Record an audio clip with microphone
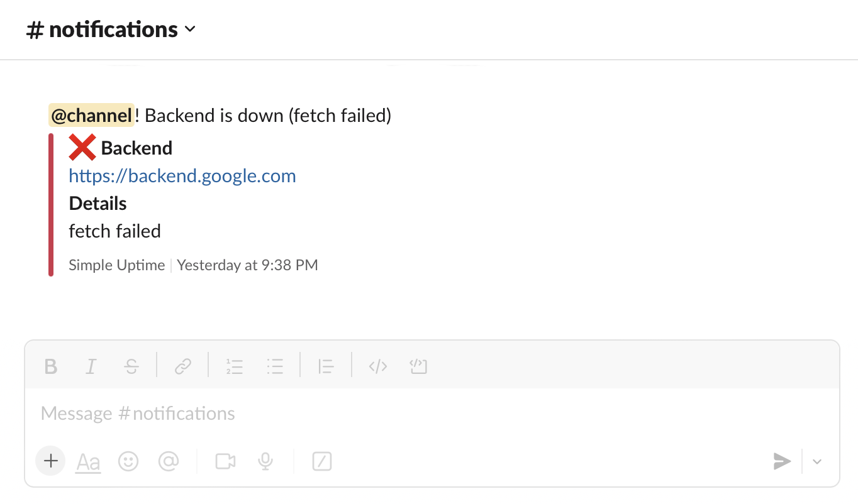 265,462
